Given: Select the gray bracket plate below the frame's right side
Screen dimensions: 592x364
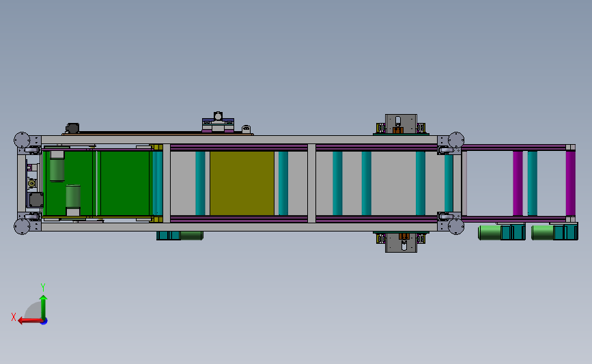Looking at the screenshot, I should (401, 242).
